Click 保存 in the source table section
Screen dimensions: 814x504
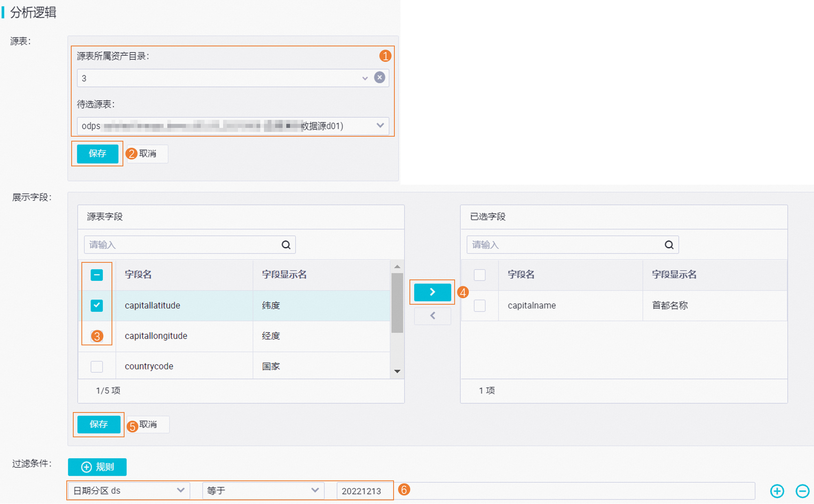pyautogui.click(x=98, y=153)
